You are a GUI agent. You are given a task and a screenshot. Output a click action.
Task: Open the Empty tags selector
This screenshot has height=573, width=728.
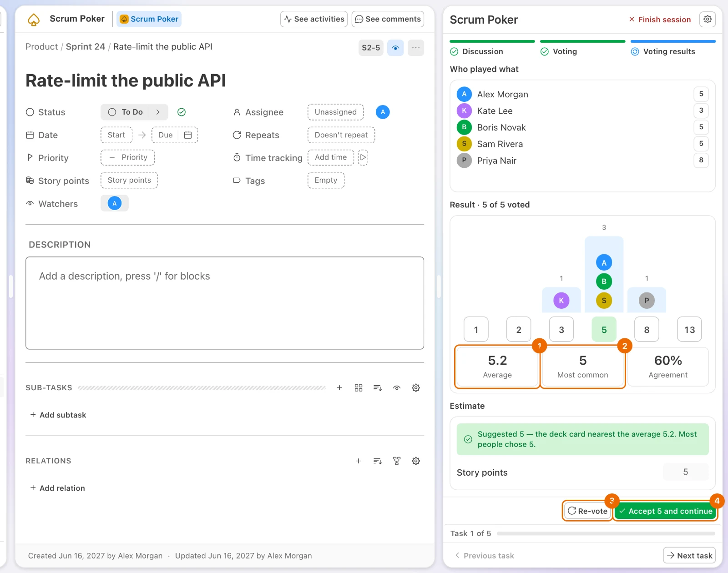[x=326, y=180]
